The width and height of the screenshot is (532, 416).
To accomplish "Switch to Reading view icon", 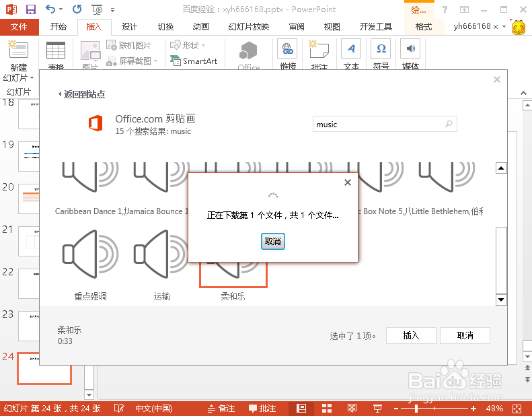I will pos(352,408).
